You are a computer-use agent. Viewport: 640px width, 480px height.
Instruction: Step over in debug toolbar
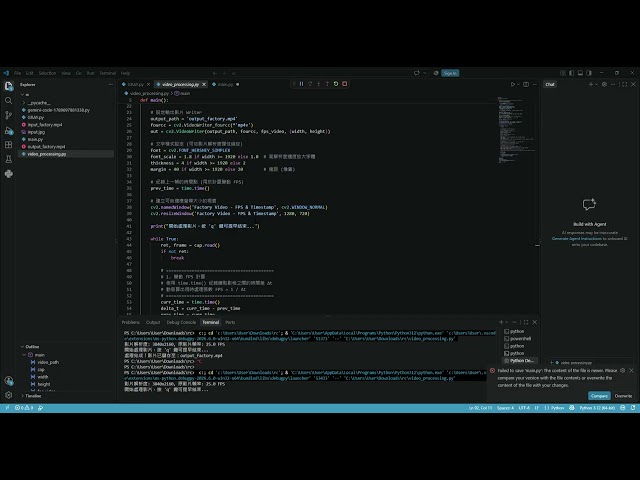tap(310, 84)
